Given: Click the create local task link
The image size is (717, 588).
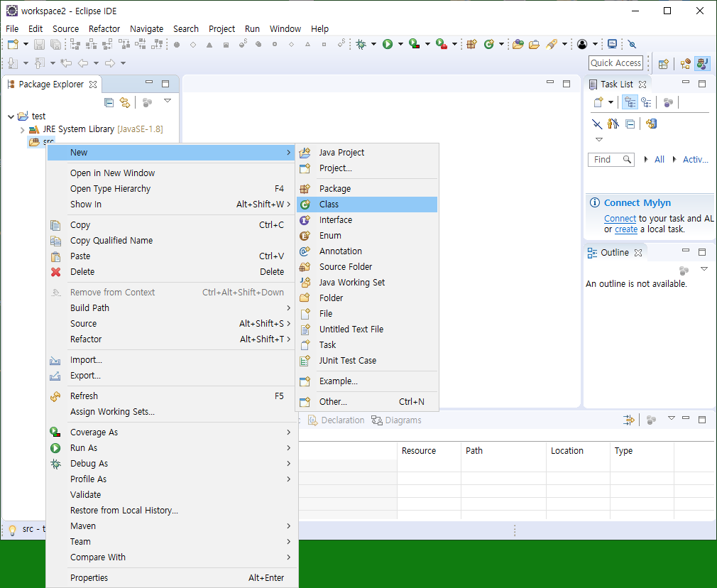Looking at the screenshot, I should click(626, 229).
